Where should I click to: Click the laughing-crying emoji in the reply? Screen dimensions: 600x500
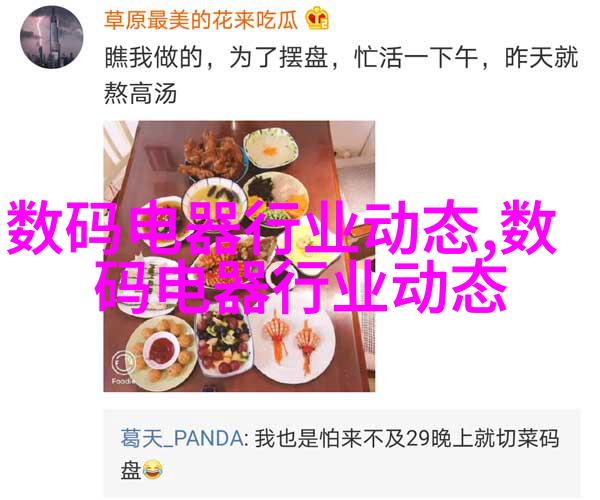pos(153,470)
